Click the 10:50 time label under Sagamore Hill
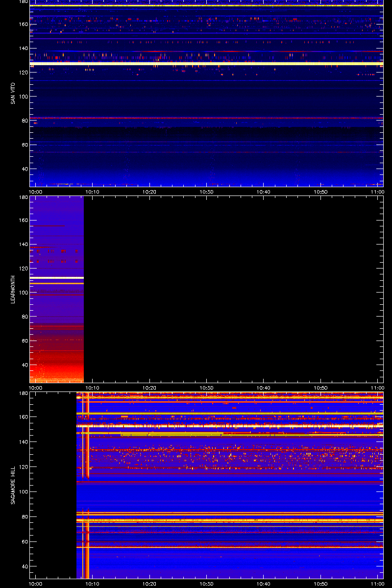The image size is (392, 588). [x=320, y=584]
